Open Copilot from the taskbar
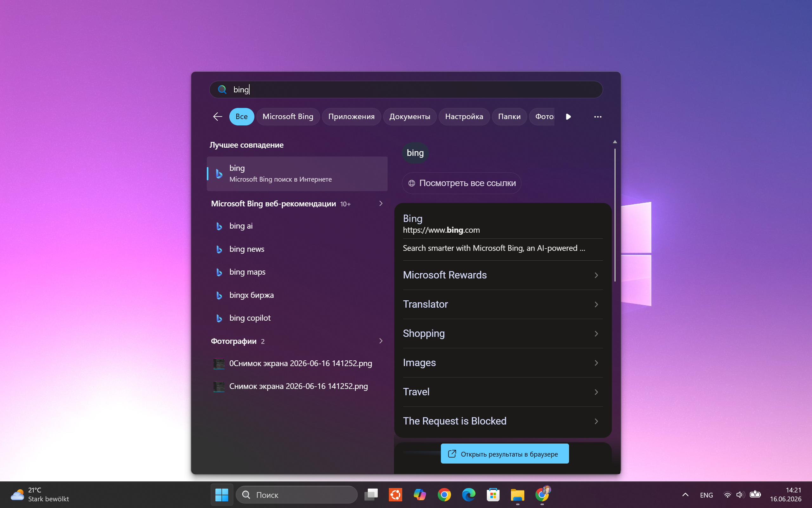Viewport: 812px width, 508px height. [x=420, y=495]
